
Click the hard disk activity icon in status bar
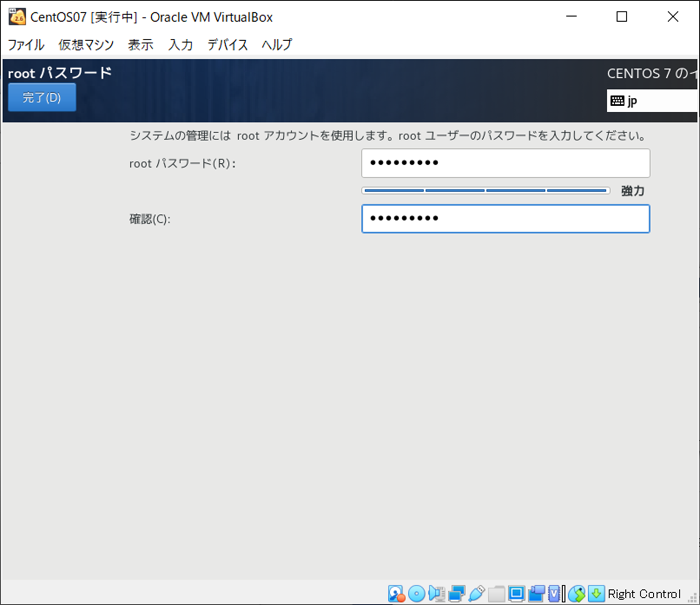pos(396,594)
